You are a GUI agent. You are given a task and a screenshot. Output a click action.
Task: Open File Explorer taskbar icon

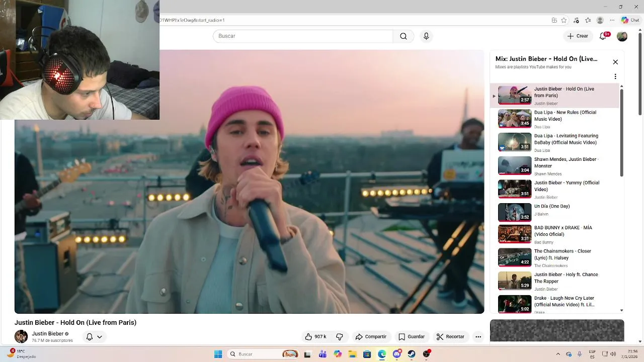(352, 354)
